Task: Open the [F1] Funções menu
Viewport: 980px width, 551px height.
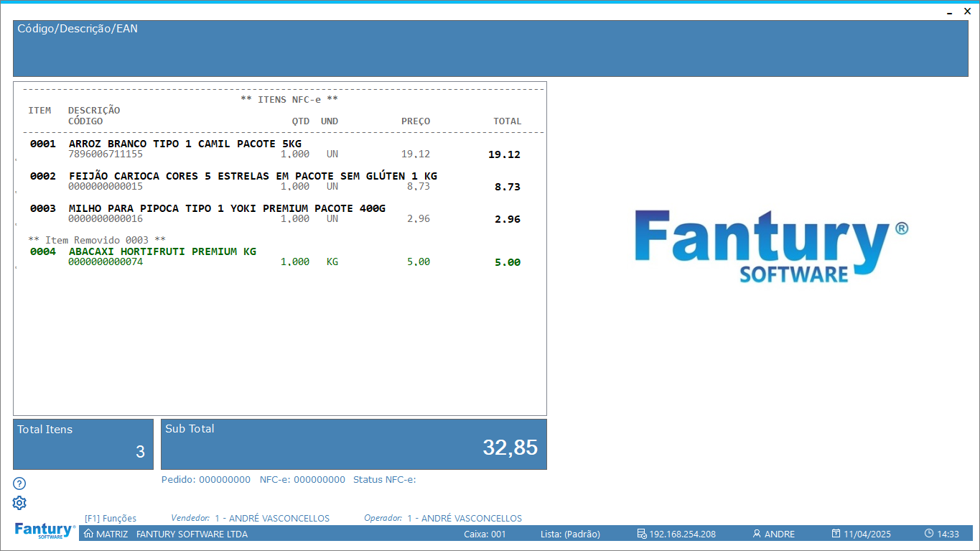Action: (111, 518)
